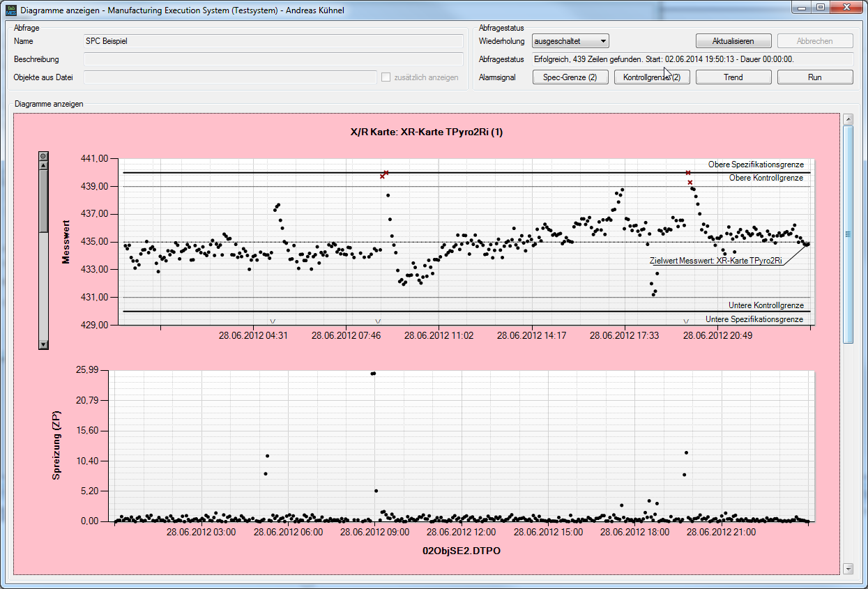868x589 pixels.
Task: Click the Kontrollgrenze (2) button
Action: tap(652, 77)
